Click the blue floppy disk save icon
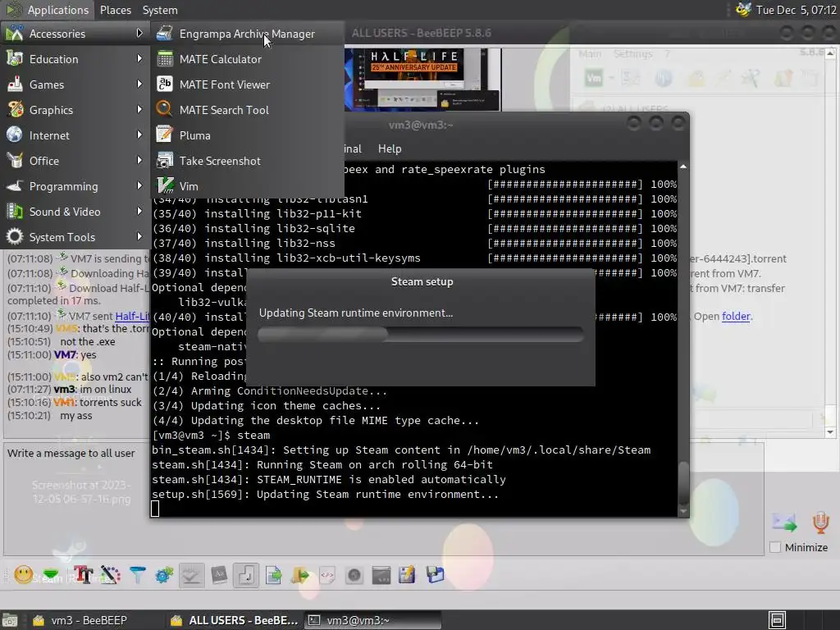This screenshot has height=630, width=840. pyautogui.click(x=435, y=575)
